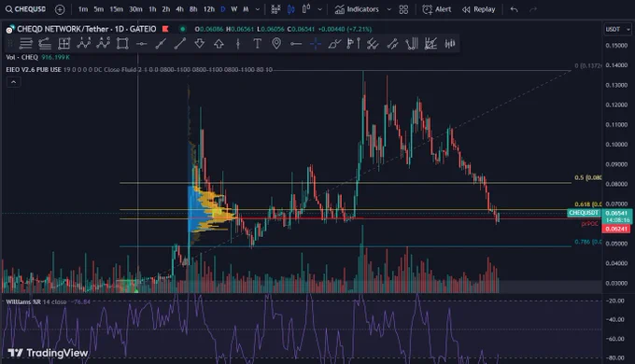Undo the last chart action
635x364 pixels.
(514, 9)
